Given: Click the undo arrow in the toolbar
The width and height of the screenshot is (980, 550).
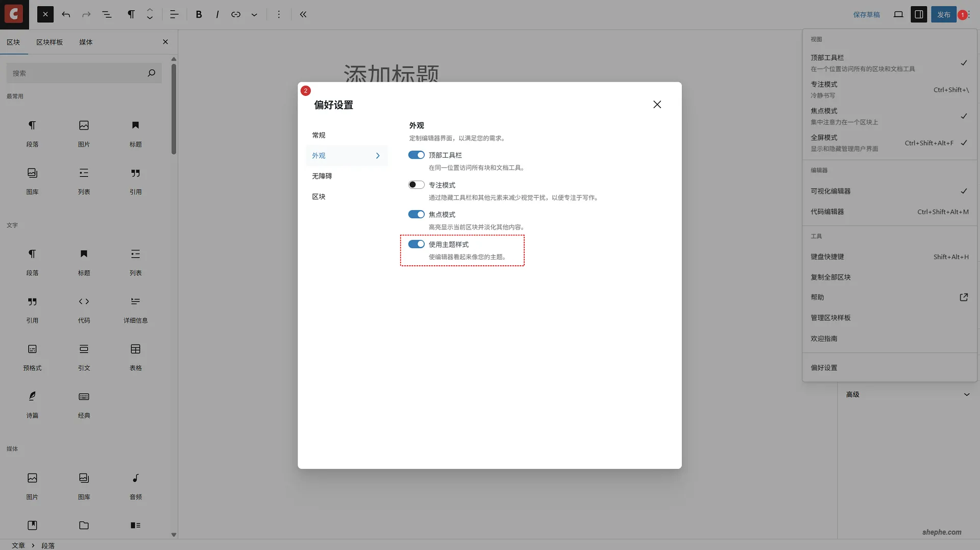Looking at the screenshot, I should click(66, 14).
